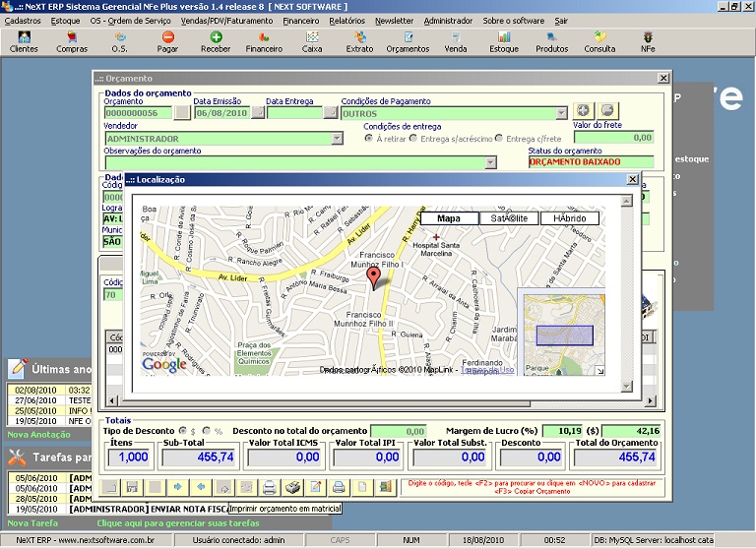Open the Data Emissão date picker
Image resolution: width=756 pixels, height=549 pixels.
click(x=259, y=112)
